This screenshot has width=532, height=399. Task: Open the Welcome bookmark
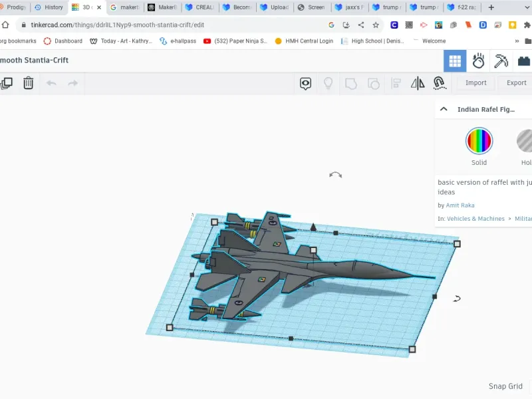click(429, 41)
